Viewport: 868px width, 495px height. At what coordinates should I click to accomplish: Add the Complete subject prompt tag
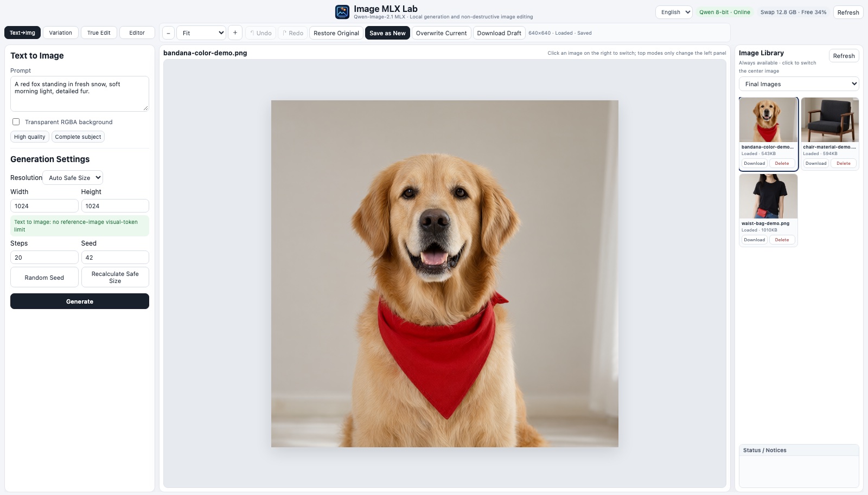[x=78, y=137]
